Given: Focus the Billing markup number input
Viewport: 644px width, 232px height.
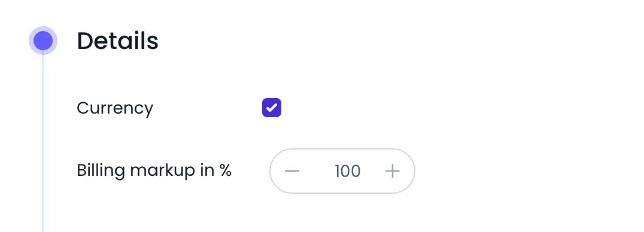Looking at the screenshot, I should coord(348,171).
